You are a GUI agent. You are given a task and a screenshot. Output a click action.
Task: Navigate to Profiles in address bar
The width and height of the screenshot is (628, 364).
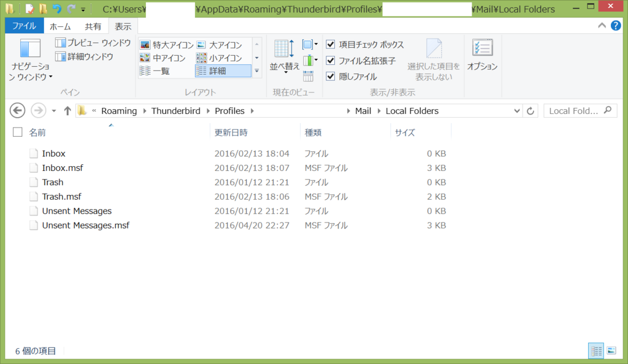click(229, 111)
